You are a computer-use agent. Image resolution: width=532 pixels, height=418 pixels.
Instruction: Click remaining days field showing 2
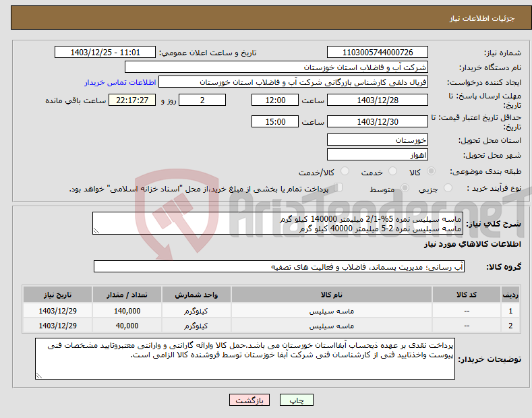pyautogui.click(x=202, y=100)
